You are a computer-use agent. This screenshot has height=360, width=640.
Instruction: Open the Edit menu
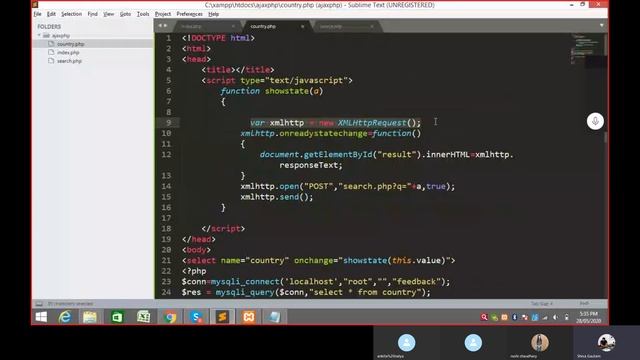pos(51,14)
